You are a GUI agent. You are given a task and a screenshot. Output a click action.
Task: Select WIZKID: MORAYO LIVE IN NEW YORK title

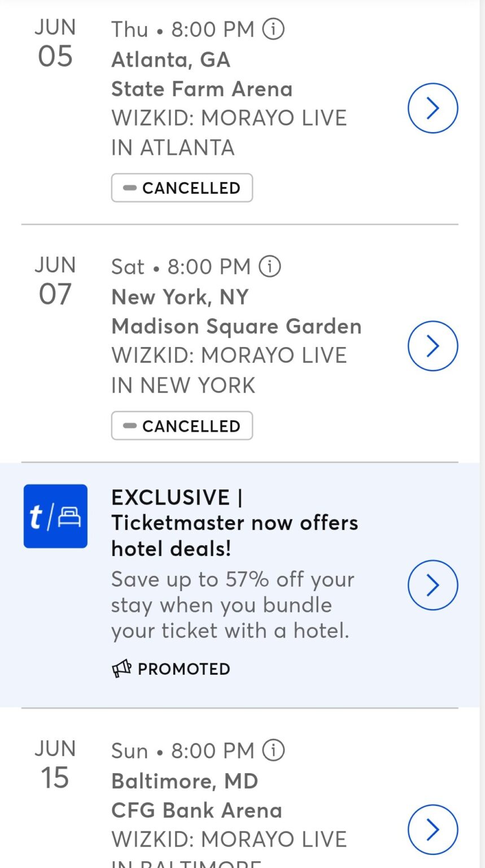pyautogui.click(x=229, y=370)
